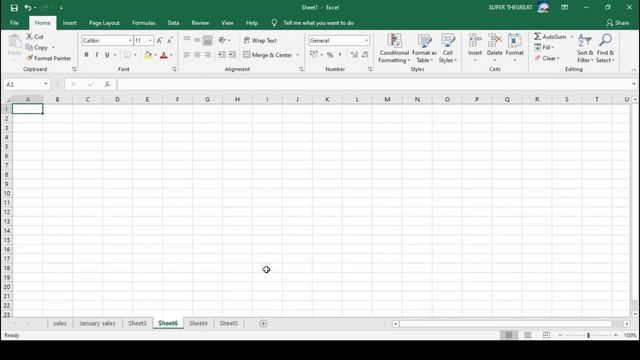
Task: Open the Review ribbon tab
Action: point(200,23)
